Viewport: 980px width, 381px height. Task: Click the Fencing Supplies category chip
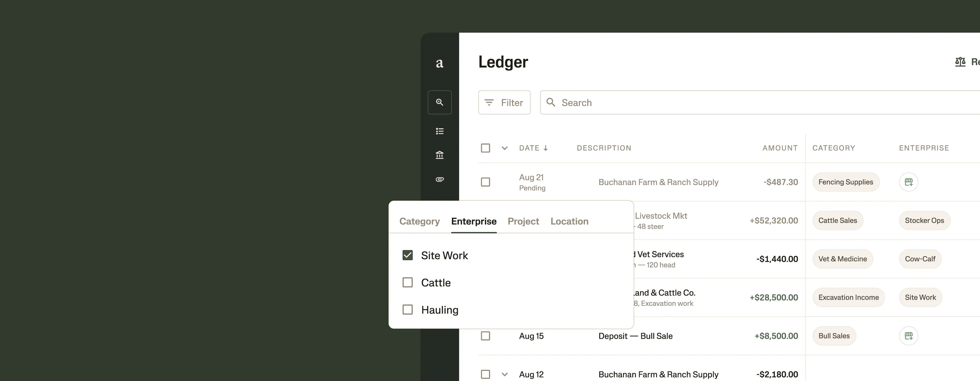pyautogui.click(x=845, y=182)
